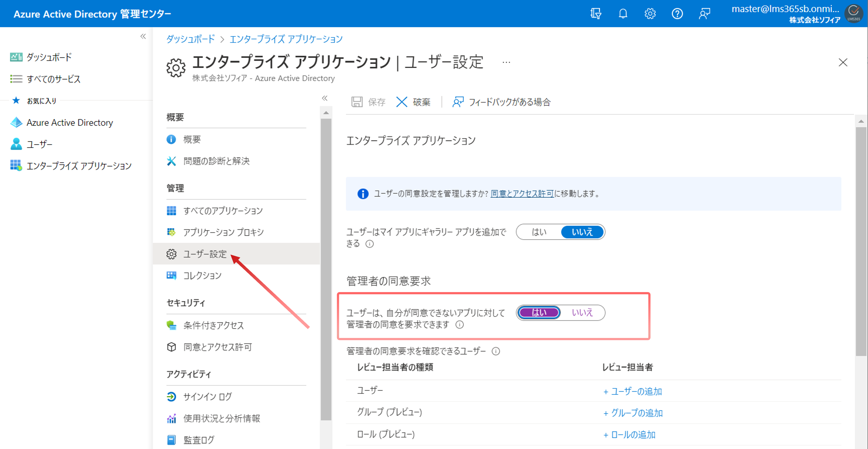Follow the 同意とアクセス許可 link in info banner
Screen dimensions: 868x449
tap(522, 194)
